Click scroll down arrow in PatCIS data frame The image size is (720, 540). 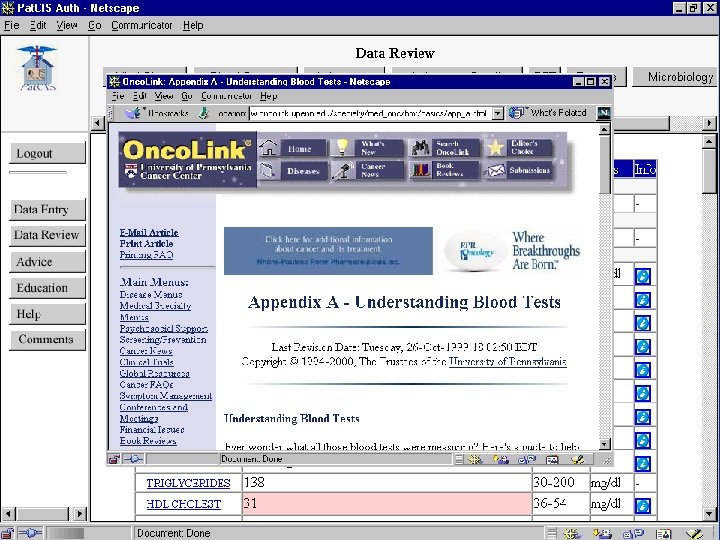pos(709,514)
